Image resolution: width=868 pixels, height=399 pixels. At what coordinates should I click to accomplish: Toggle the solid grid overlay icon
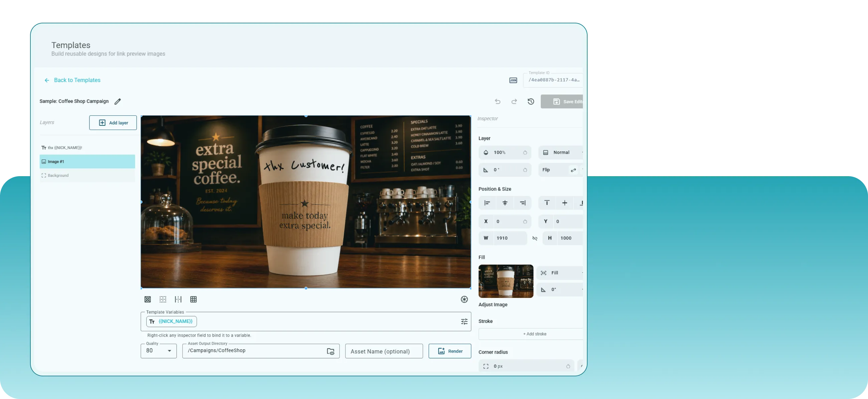(193, 299)
